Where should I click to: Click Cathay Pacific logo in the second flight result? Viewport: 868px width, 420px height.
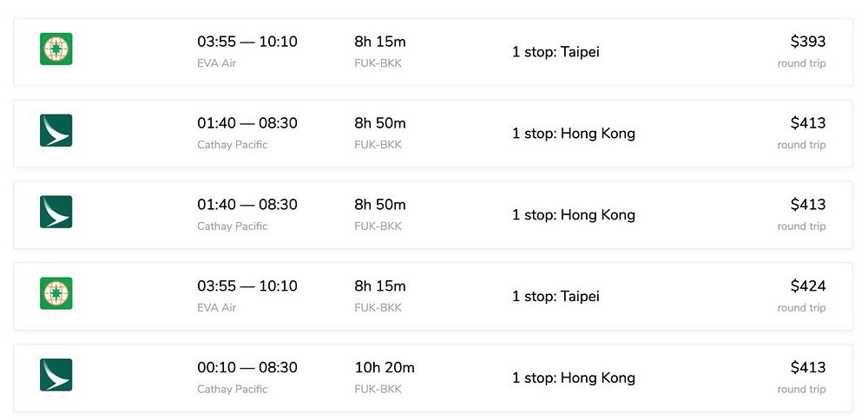tap(56, 130)
